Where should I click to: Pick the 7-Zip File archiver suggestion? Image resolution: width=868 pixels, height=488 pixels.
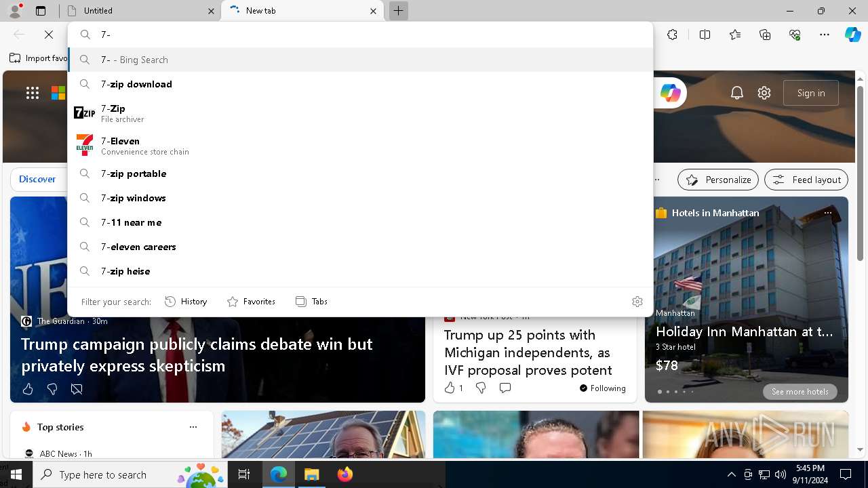coord(360,113)
